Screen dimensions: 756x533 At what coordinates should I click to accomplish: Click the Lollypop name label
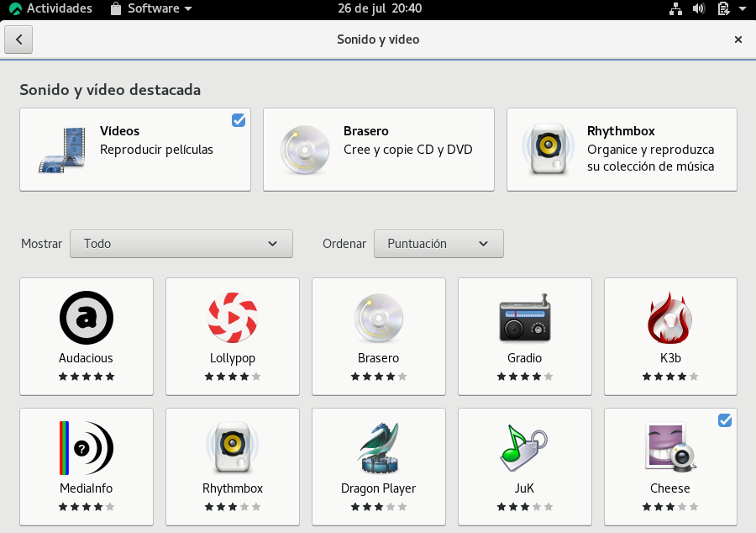233,358
